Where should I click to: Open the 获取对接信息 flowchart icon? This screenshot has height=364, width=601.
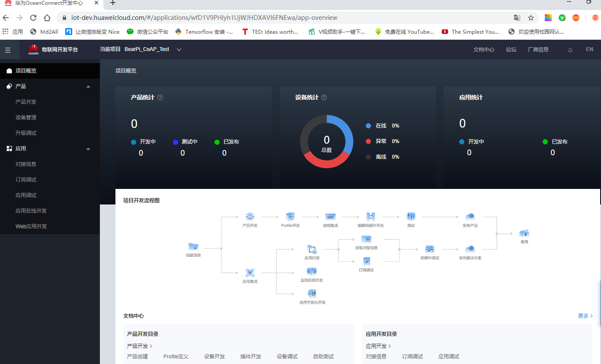tap(366, 239)
